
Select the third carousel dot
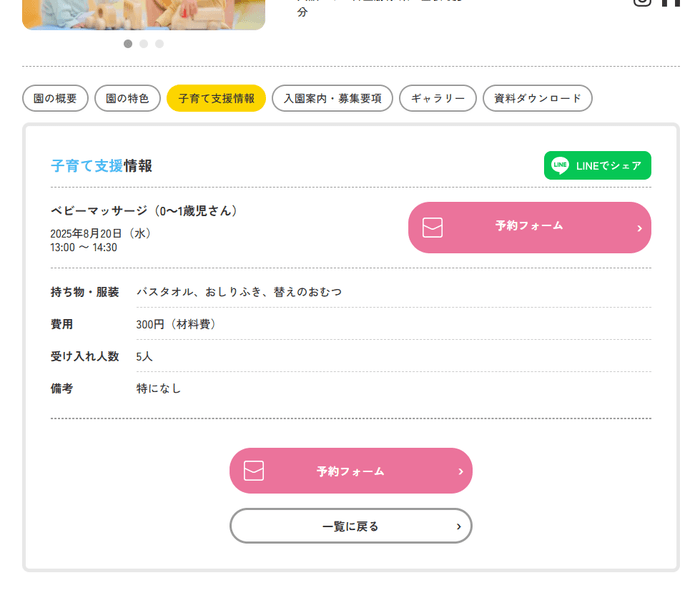tap(159, 44)
